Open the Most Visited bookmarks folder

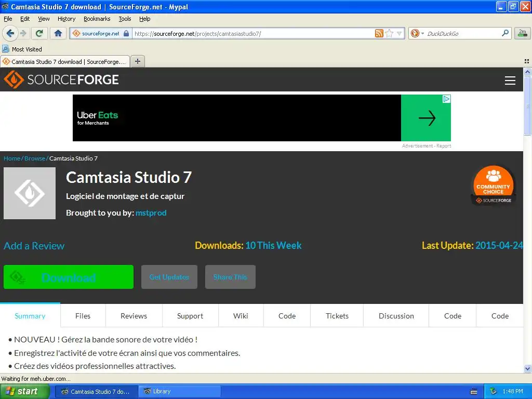coord(22,49)
